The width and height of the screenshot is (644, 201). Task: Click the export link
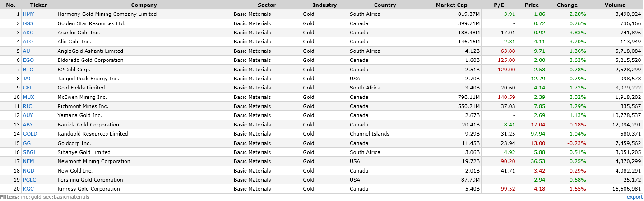[x=634, y=197]
